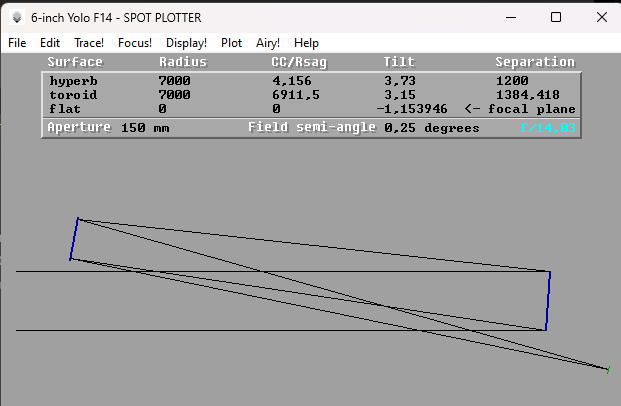Viewport: 621px width, 406px height.
Task: Click the cyan f/14,03 focal ratio
Action: pyautogui.click(x=548, y=128)
